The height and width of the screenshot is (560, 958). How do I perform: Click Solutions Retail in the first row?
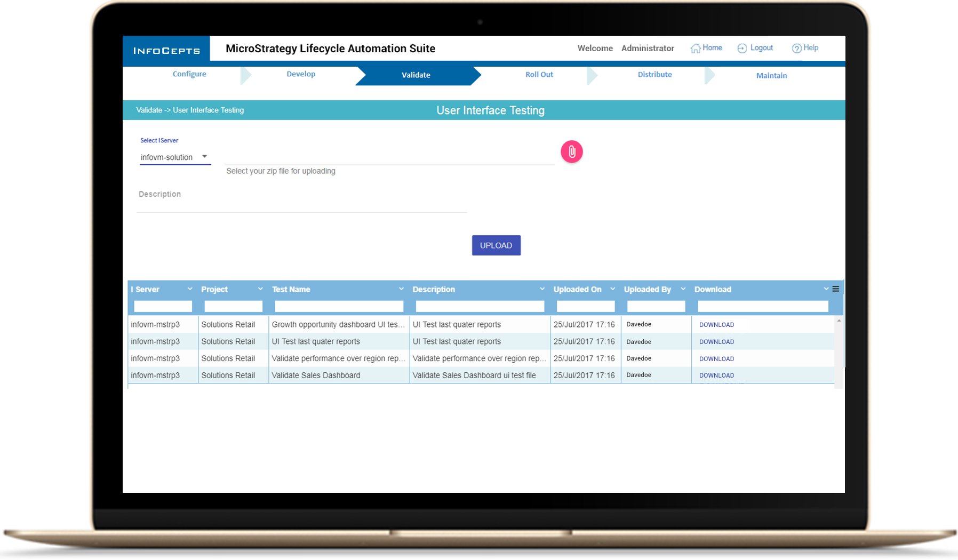[228, 325]
